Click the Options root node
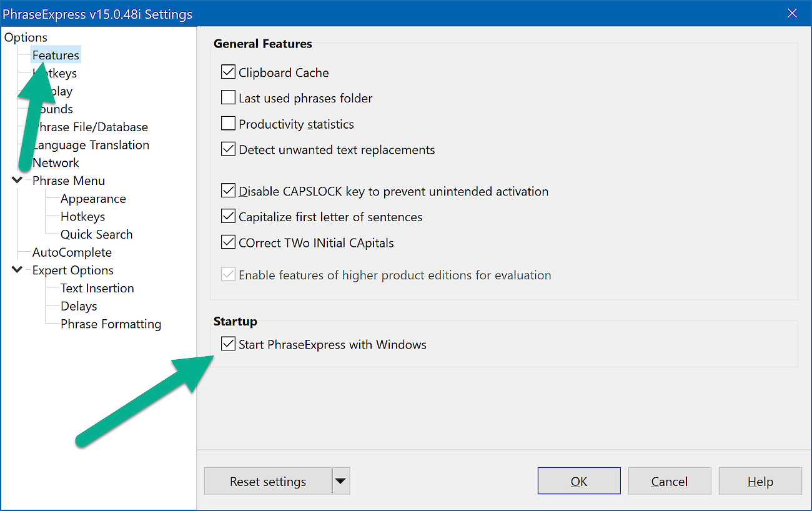Screen dimensions: 812x511 (26, 37)
